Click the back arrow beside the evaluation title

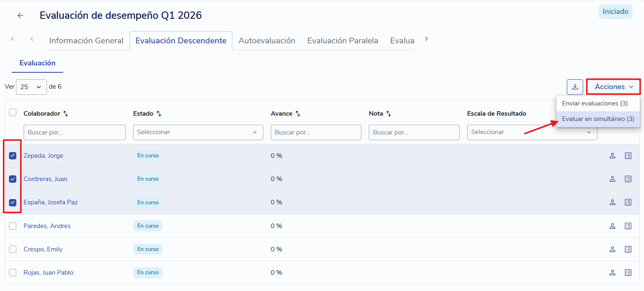tap(20, 16)
